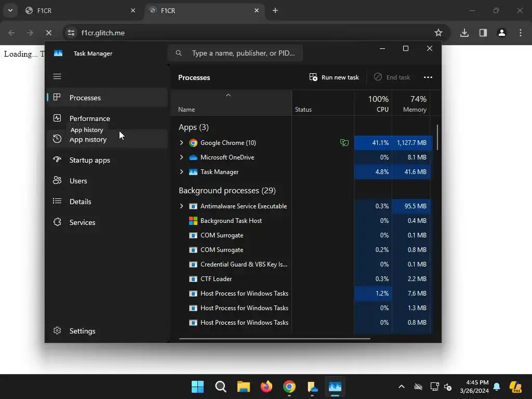This screenshot has width=532, height=399.
Task: Click the Details list icon
Action: (x=57, y=201)
